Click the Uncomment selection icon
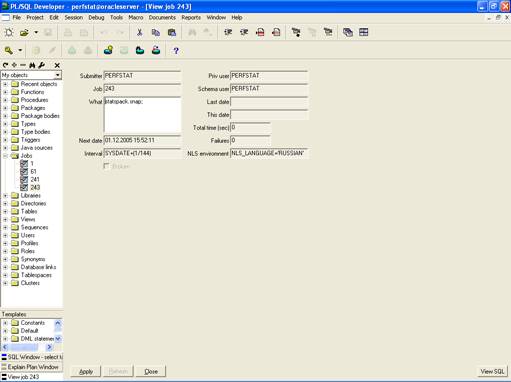The height and width of the screenshot is (382, 511). point(276,32)
